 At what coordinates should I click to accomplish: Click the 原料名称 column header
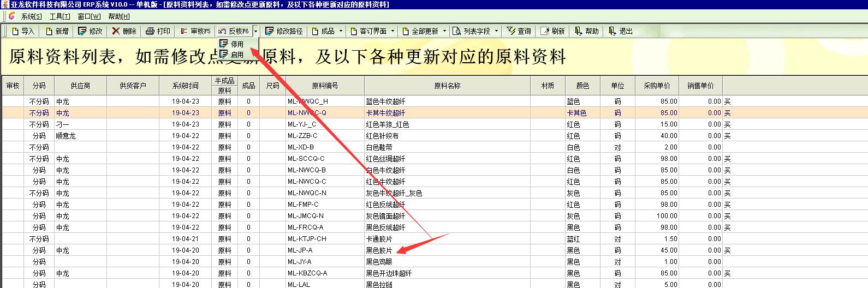pos(447,86)
